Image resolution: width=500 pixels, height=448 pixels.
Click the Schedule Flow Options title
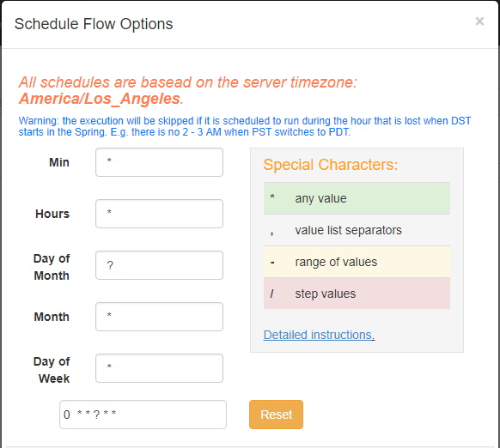(94, 24)
